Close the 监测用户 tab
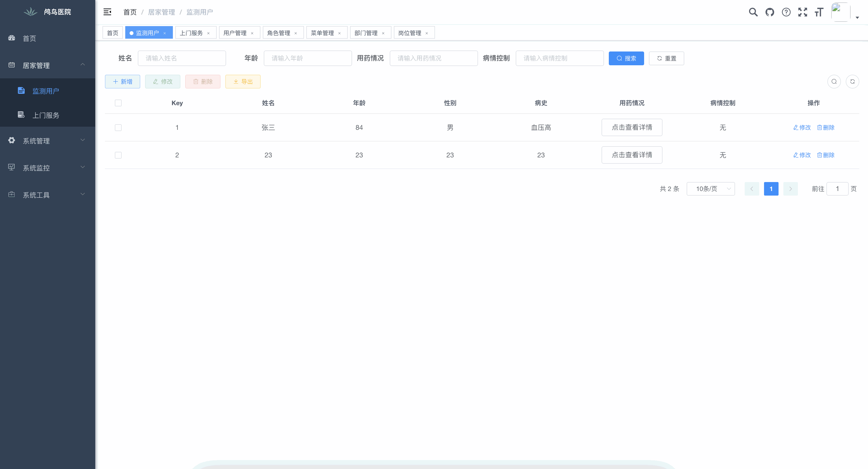Screen dimensions: 868x469 (165, 33)
